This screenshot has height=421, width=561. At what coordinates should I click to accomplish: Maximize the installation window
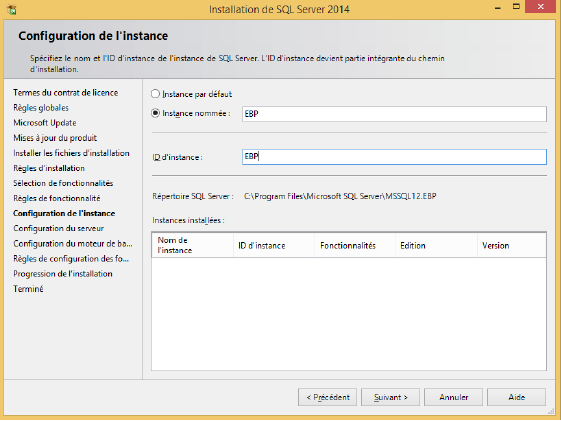[516, 7]
